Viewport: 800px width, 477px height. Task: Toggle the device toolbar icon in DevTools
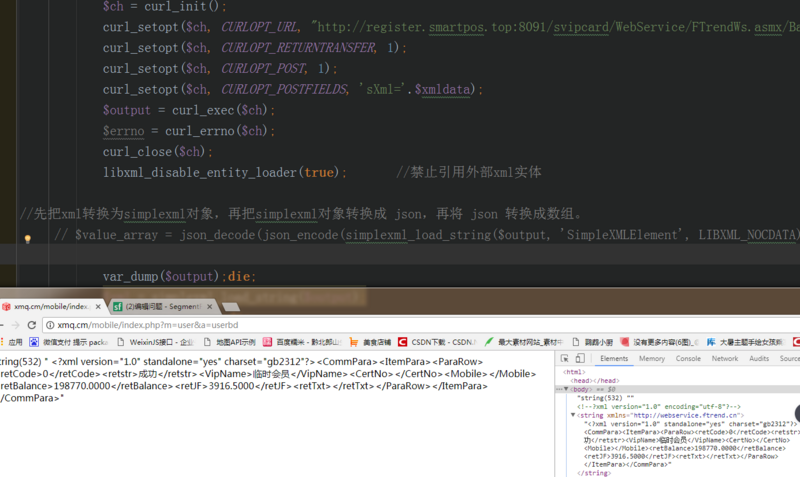tap(579, 358)
